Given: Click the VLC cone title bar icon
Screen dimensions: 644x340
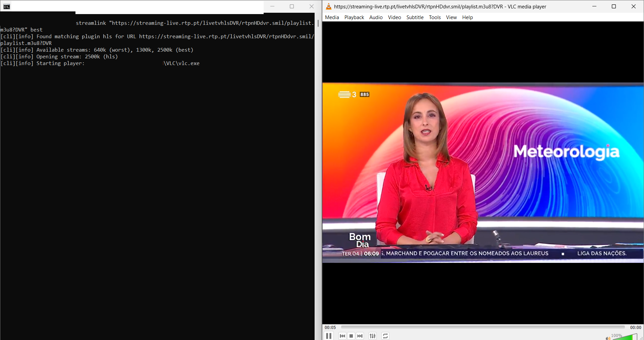Looking at the screenshot, I should (x=329, y=6).
